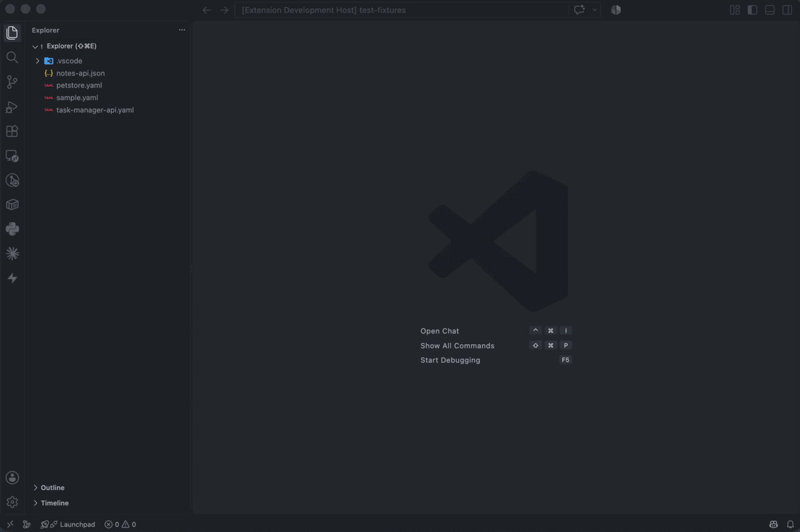This screenshot has width=800, height=532.
Task: Open the Extensions view icon
Action: (12, 131)
